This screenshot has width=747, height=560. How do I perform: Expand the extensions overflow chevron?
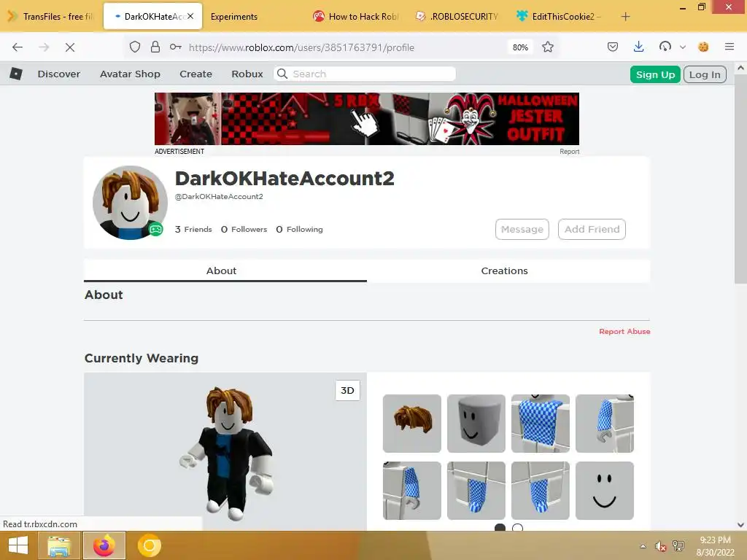coord(683,47)
